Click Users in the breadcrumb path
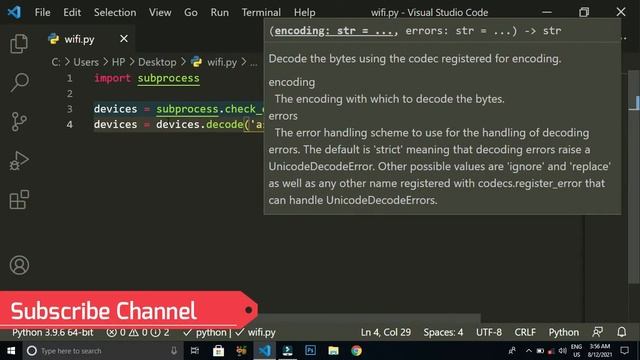Image resolution: width=640 pixels, height=360 pixels. pos(86,62)
